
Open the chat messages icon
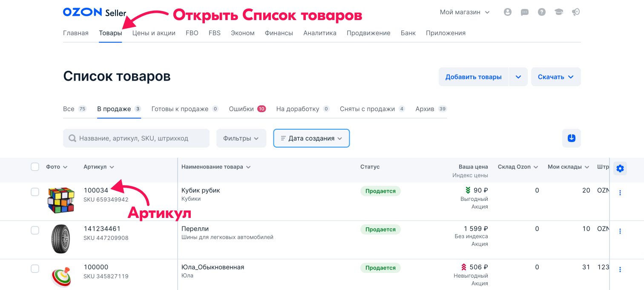tap(525, 12)
